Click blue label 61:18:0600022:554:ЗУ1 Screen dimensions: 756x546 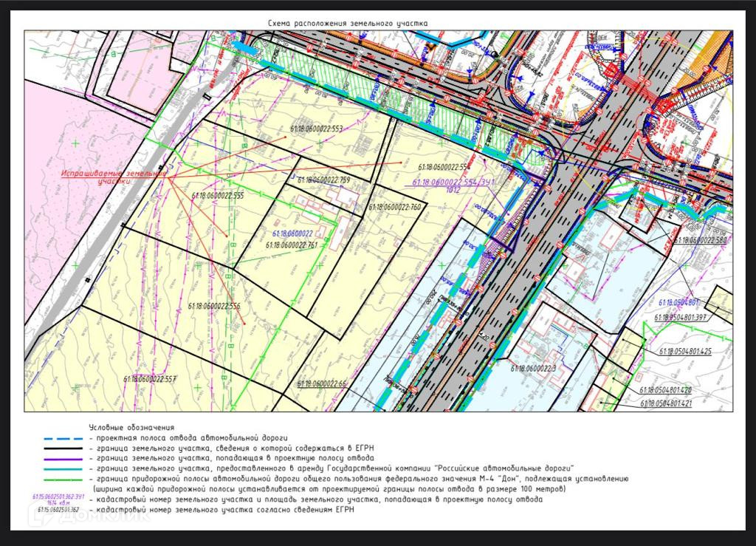click(454, 182)
